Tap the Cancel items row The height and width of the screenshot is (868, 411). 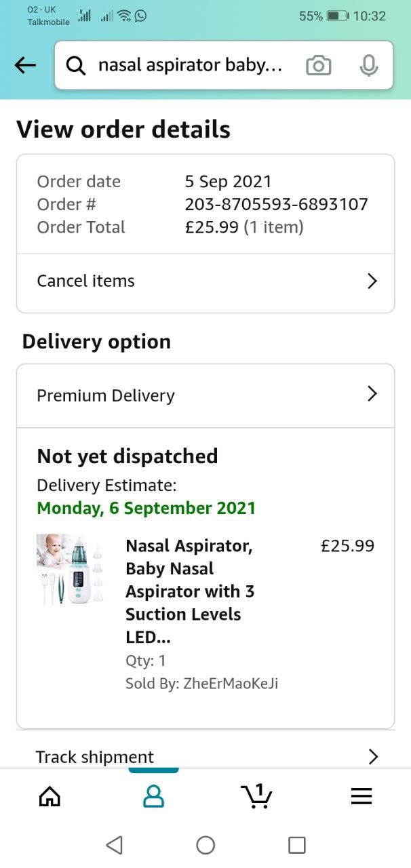(x=86, y=281)
